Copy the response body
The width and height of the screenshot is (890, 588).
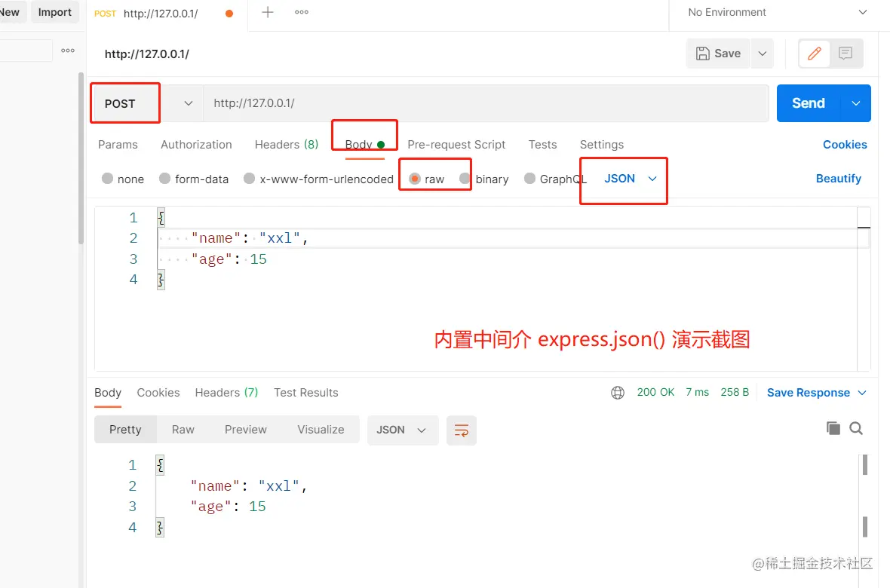833,427
